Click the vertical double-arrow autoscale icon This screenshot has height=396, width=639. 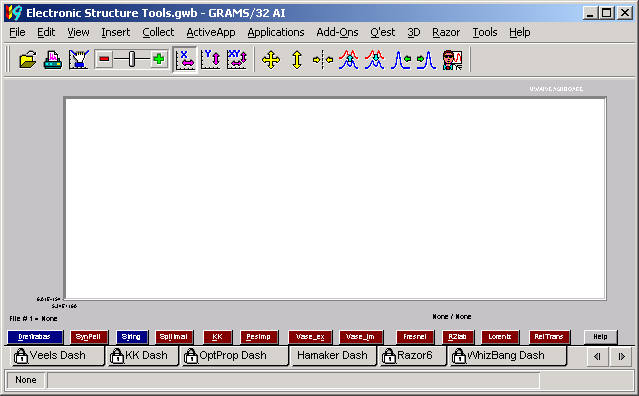click(x=297, y=60)
